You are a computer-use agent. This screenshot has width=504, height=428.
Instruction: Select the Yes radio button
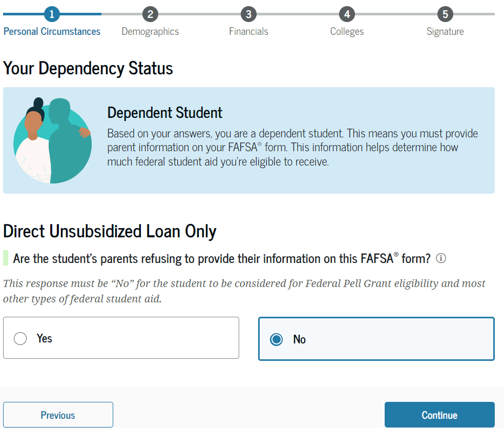coord(20,339)
